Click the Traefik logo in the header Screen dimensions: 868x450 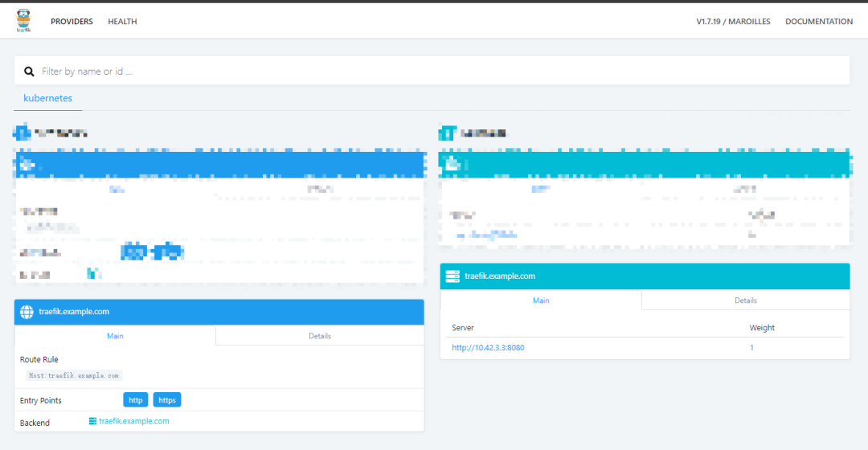tap(23, 21)
